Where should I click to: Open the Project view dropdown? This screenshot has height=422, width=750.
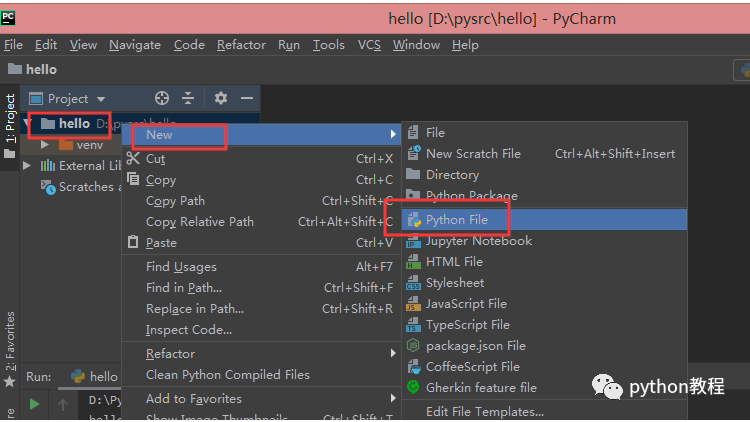pos(100,99)
